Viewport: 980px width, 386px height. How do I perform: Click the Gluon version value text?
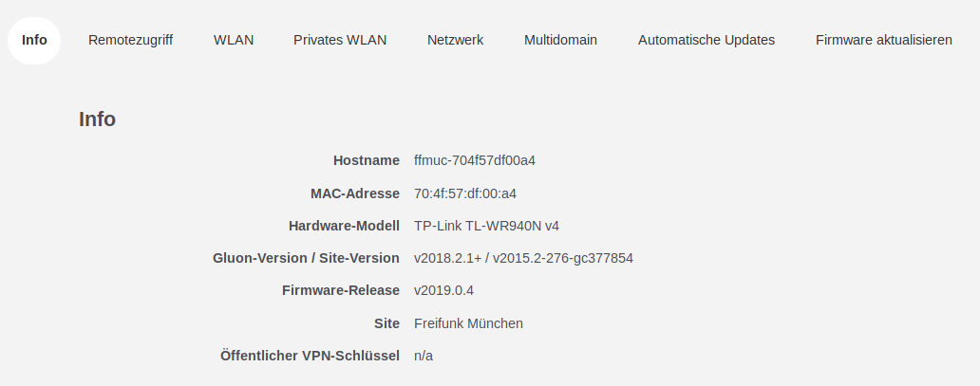point(523,258)
